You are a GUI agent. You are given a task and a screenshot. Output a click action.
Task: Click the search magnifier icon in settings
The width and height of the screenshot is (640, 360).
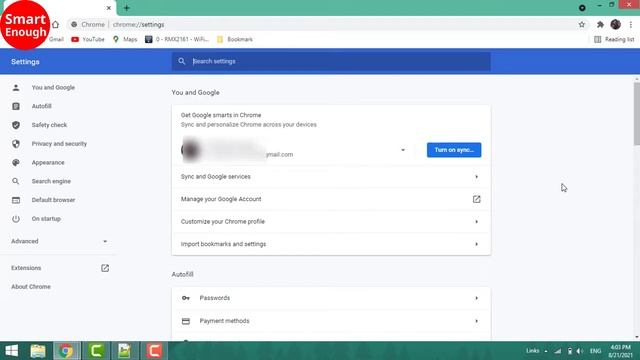click(182, 61)
